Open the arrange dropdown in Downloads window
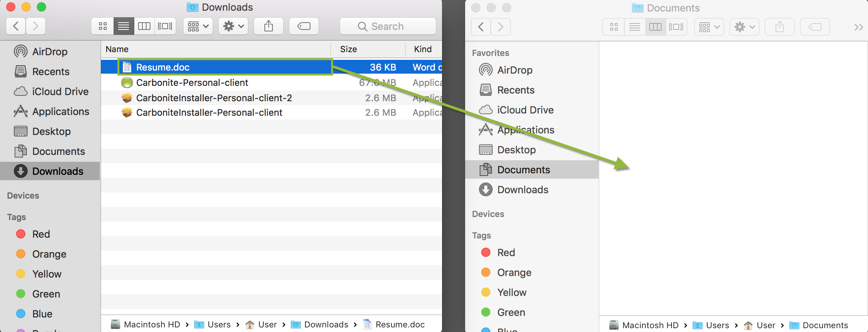The height and width of the screenshot is (332, 868). (x=198, y=26)
